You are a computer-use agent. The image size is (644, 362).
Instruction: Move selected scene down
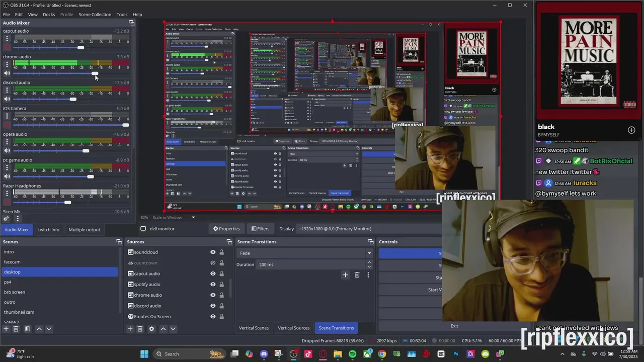tap(49, 329)
